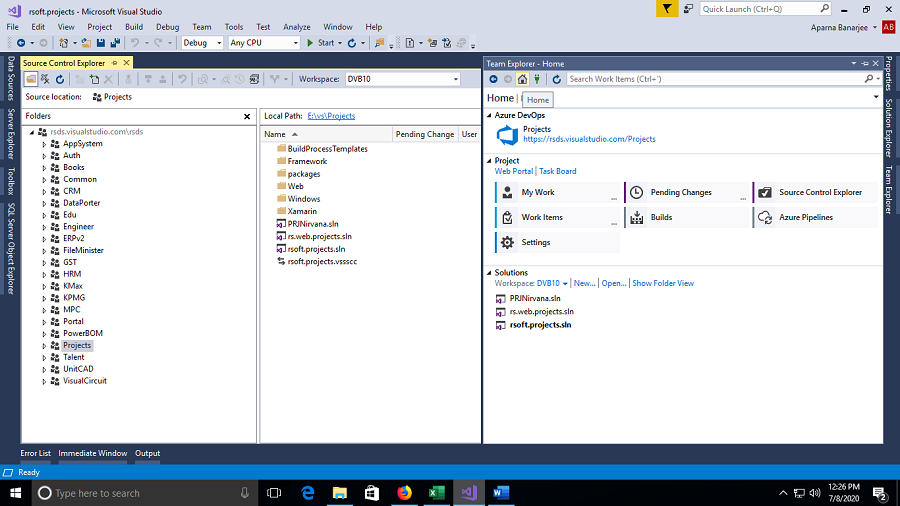Image resolution: width=900 pixels, height=506 pixels.
Task: Click the Save All icon in main toolbar
Action: click(115, 43)
